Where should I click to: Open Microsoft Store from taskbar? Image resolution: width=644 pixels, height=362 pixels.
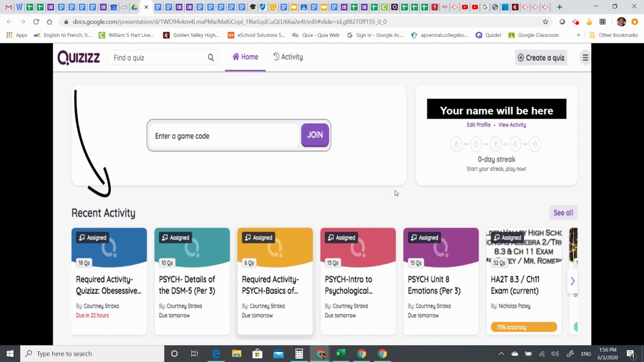[x=257, y=353]
